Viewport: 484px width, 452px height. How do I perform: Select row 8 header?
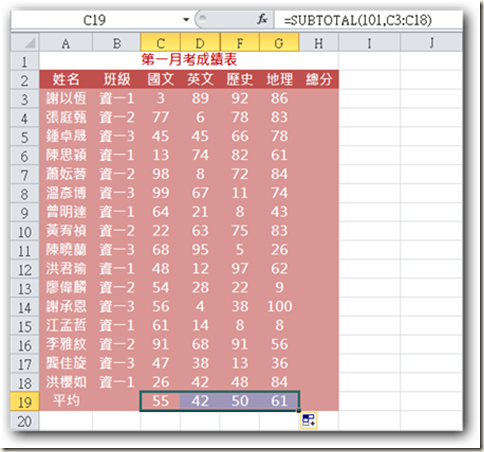point(25,193)
